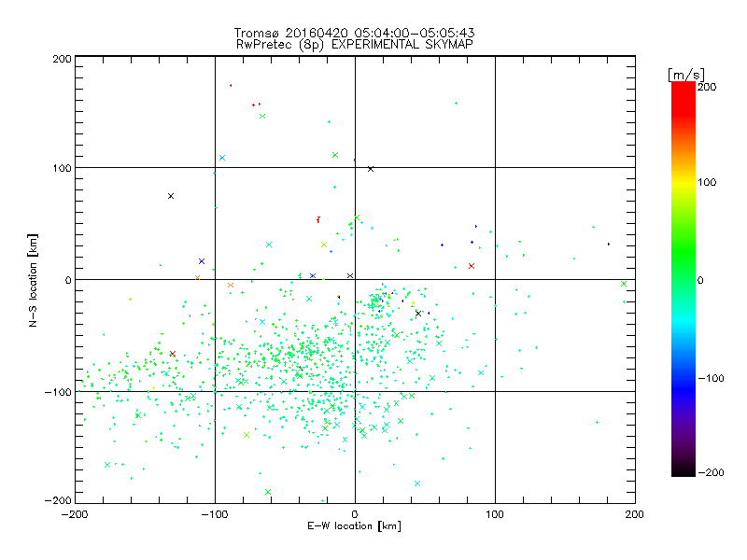
Task: Click the "[m/s]" colorbar unit label
Action: coord(686,75)
